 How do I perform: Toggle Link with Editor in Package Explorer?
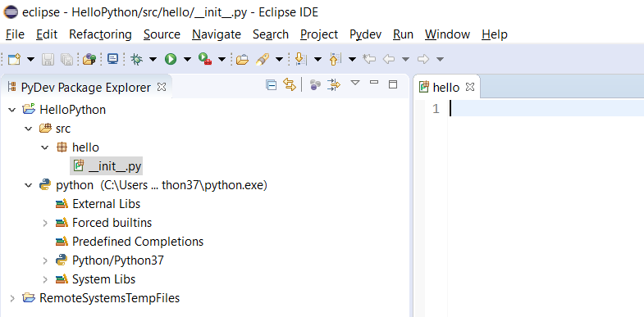[290, 85]
